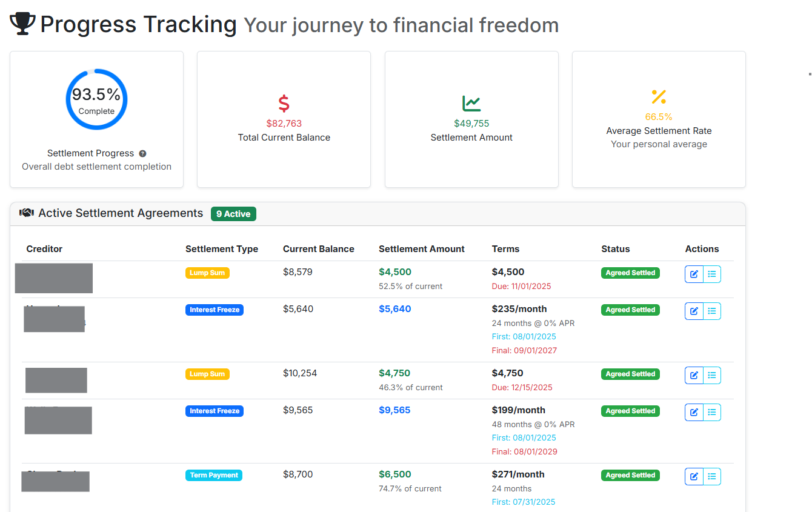Select the Term Payment badge
The image size is (812, 512).
[214, 475]
